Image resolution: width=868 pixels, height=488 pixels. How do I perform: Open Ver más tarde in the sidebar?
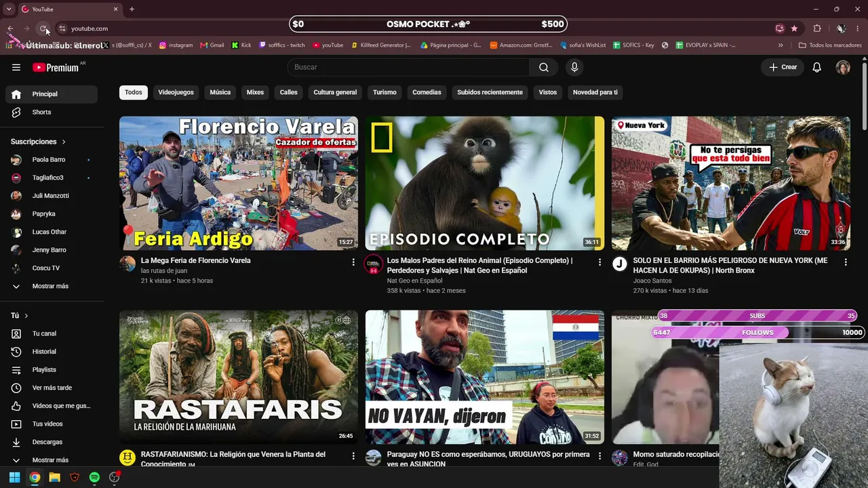pyautogui.click(x=52, y=388)
